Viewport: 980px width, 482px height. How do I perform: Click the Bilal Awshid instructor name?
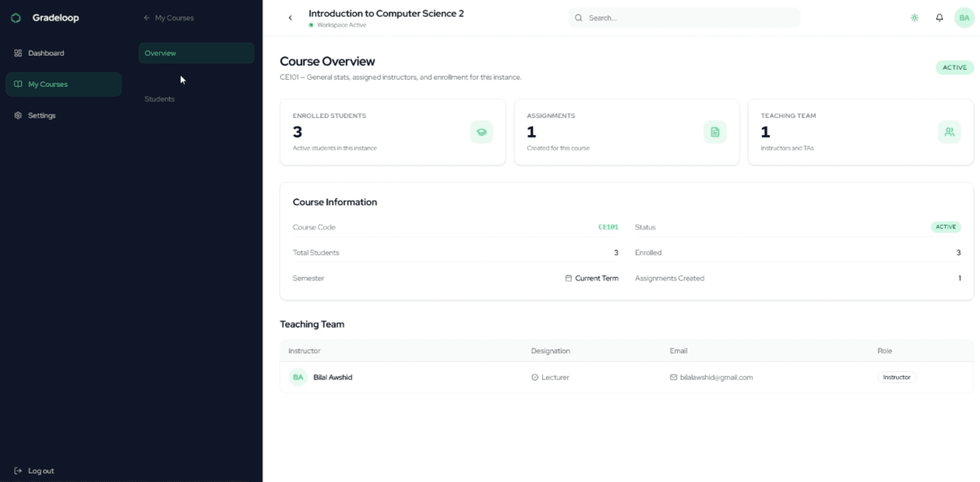point(333,378)
